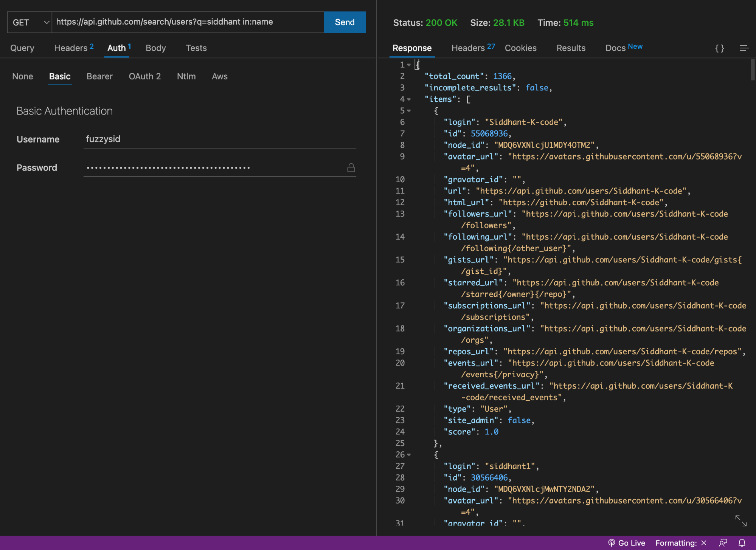Scroll down the response JSON panel
The image size is (756, 550).
(x=751, y=293)
